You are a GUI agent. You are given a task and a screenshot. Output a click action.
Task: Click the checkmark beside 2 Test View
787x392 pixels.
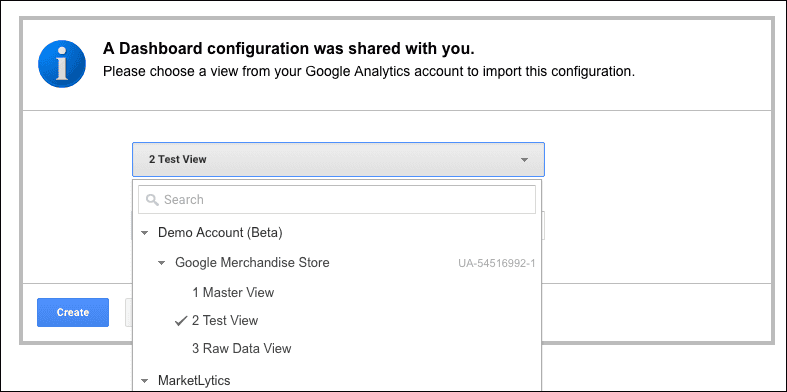click(181, 321)
